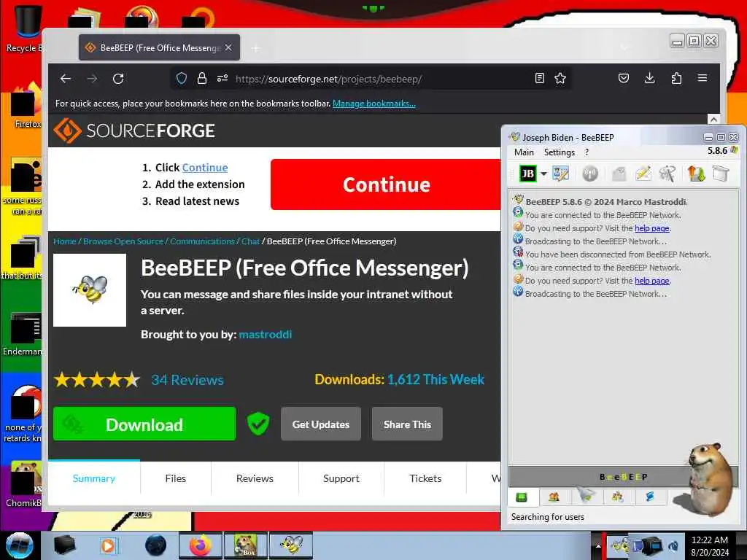This screenshot has height=560, width=747.
Task: Switch to the Support tab
Action: coord(341,478)
